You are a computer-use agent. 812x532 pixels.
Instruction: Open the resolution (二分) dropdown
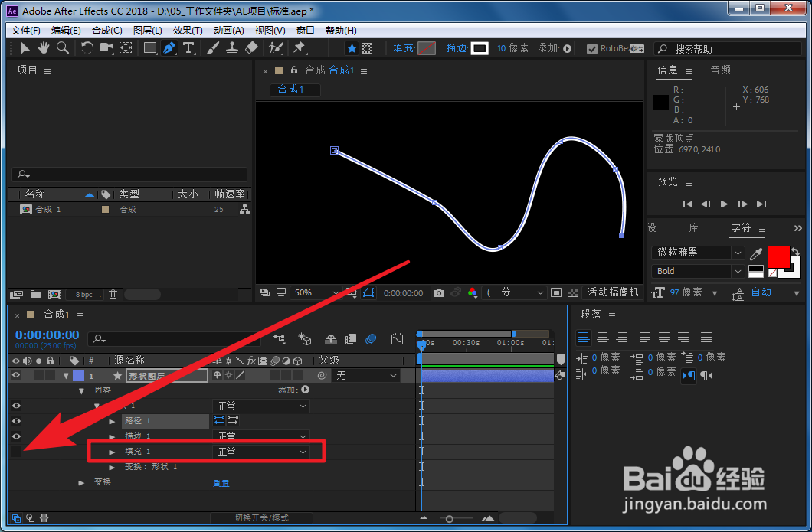coord(515,293)
